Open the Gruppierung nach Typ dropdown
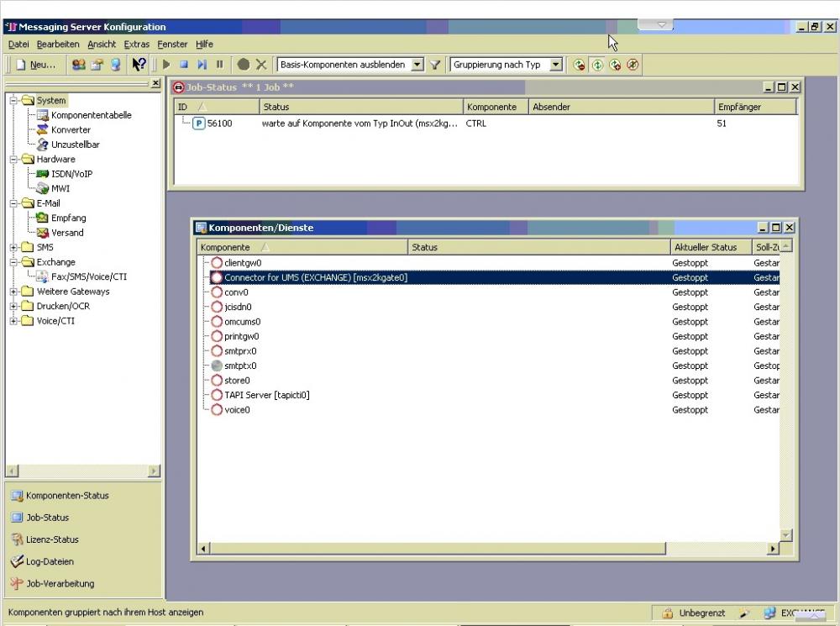 click(x=556, y=65)
